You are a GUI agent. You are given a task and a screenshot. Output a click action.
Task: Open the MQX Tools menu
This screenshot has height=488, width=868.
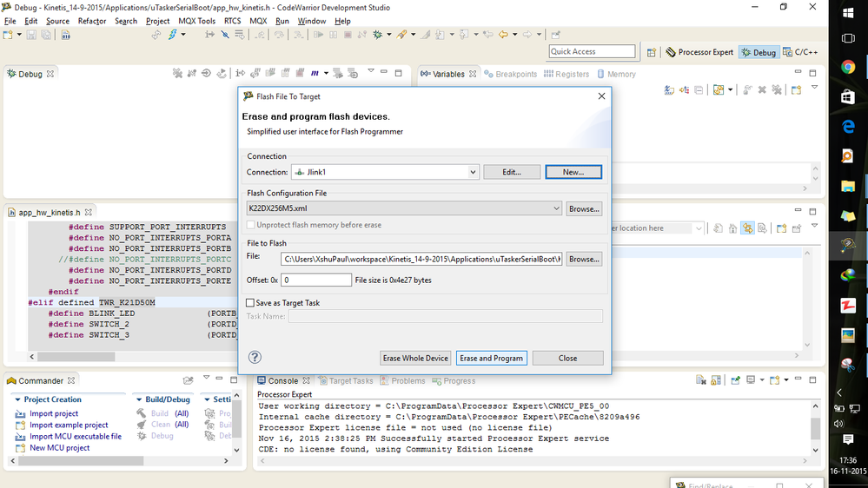click(196, 21)
